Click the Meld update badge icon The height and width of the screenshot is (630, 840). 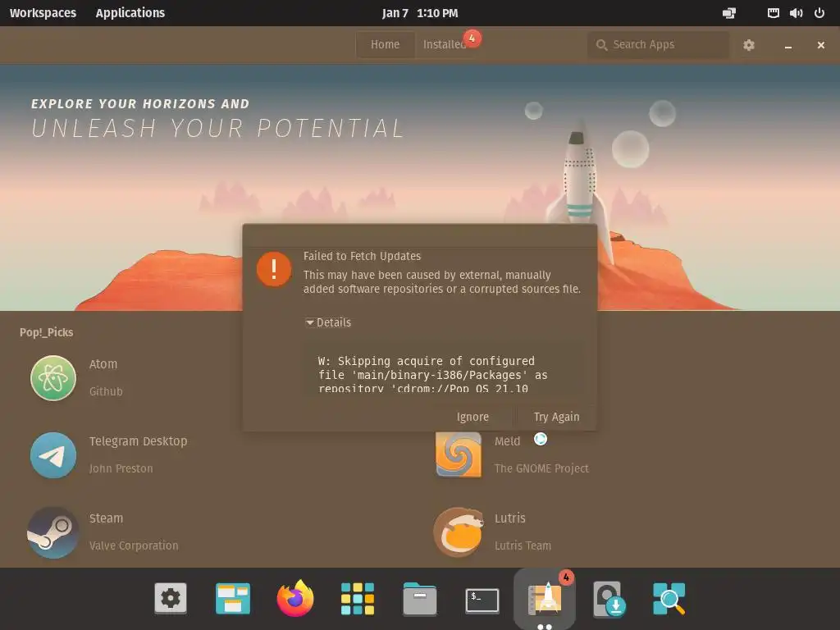click(x=541, y=439)
